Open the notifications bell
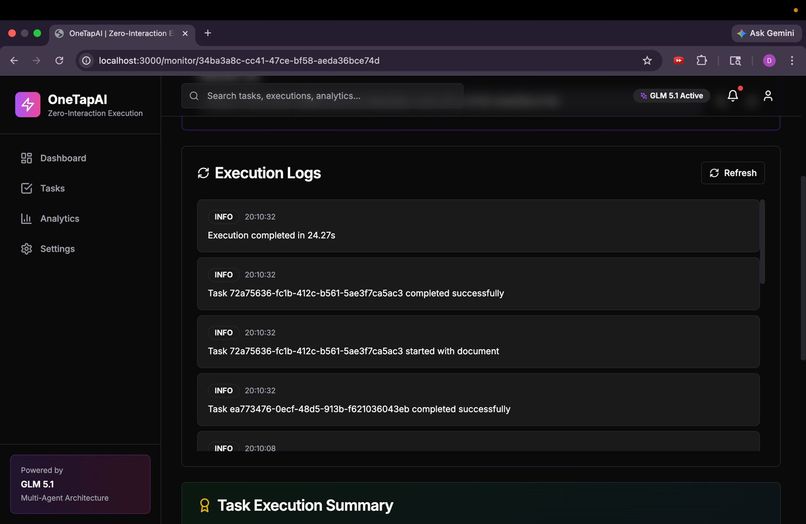Screen dimensions: 806x524 732,96
